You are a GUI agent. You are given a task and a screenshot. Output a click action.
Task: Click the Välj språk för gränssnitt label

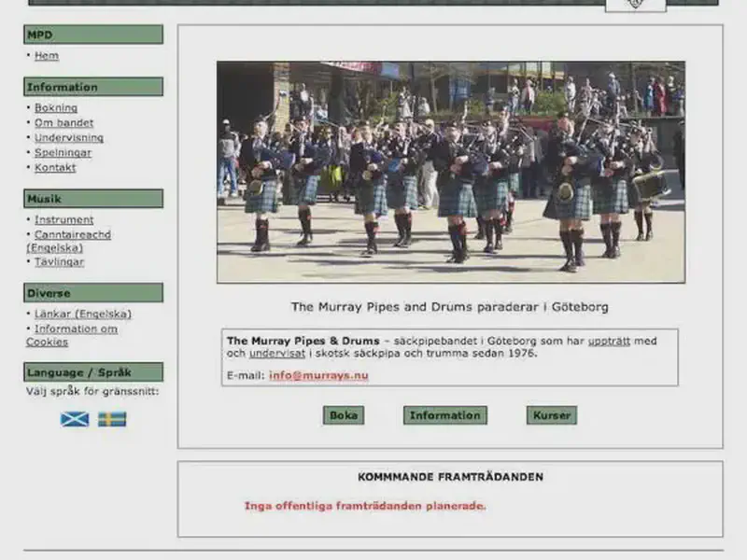92,391
